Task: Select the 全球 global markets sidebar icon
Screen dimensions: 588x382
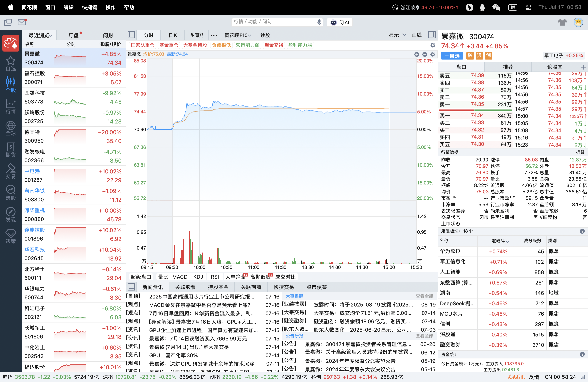Action: pyautogui.click(x=11, y=128)
